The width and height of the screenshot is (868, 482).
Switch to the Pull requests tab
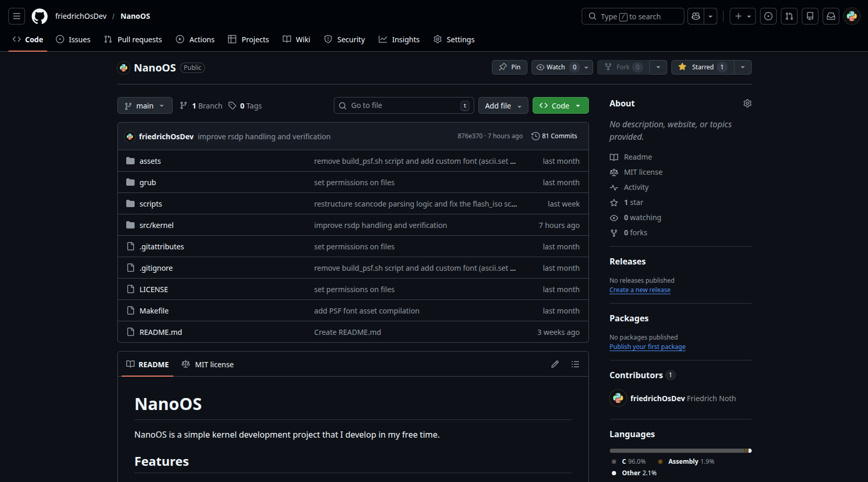click(133, 40)
